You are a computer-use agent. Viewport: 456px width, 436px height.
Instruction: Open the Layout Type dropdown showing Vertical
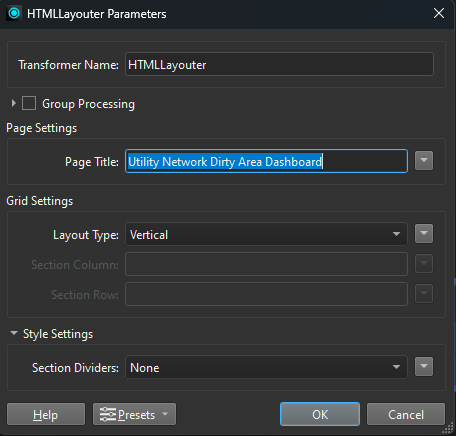point(266,234)
